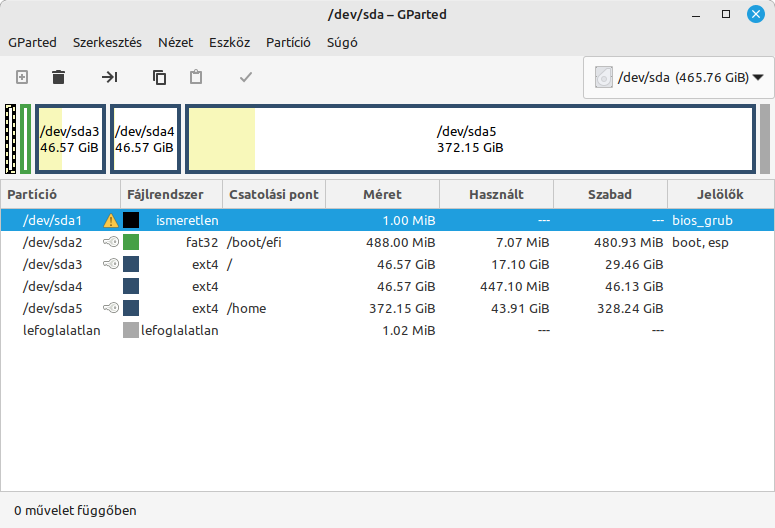
Task: Select the dashed sda1 block in disk map
Action: pos(10,139)
